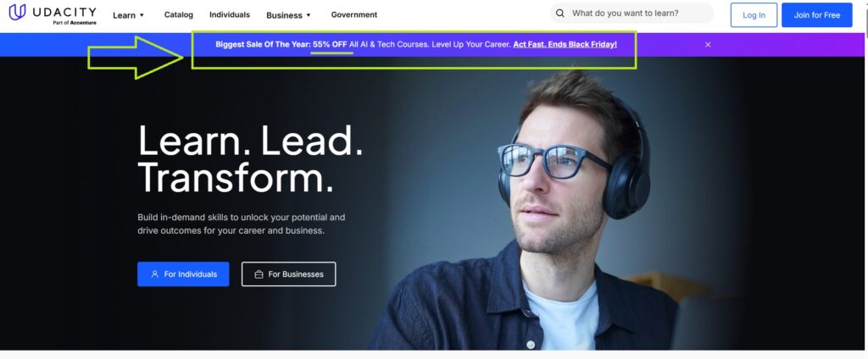Go to the Individuals nav item
This screenshot has height=359, width=868.
point(230,15)
